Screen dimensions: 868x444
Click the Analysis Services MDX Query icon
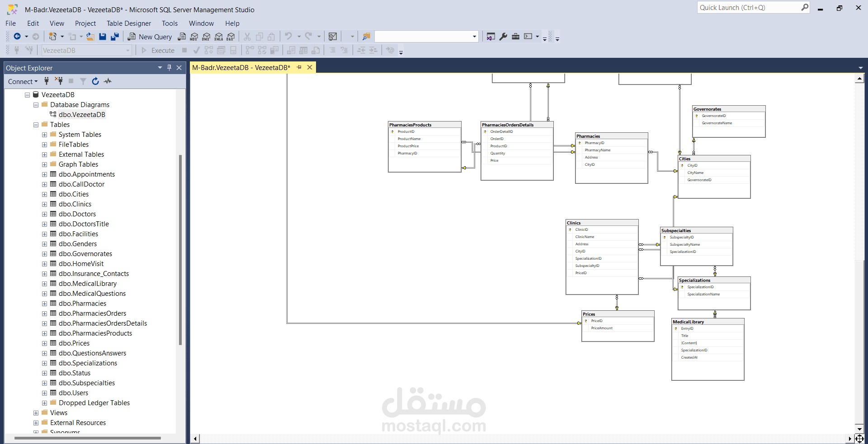[194, 37]
